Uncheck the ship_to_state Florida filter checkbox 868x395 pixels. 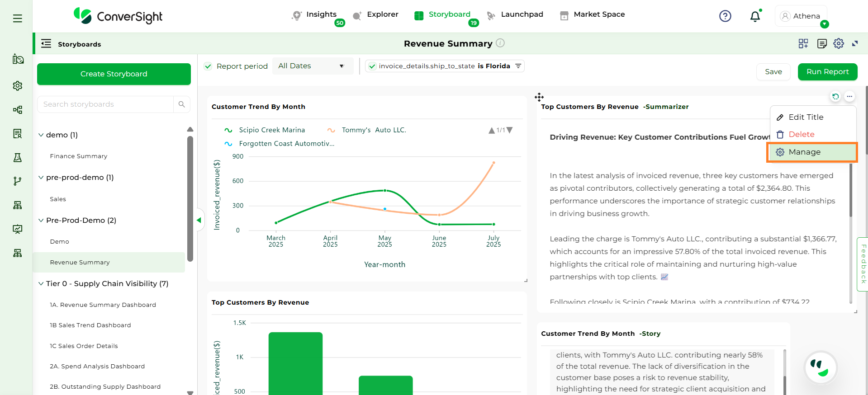pyautogui.click(x=372, y=66)
